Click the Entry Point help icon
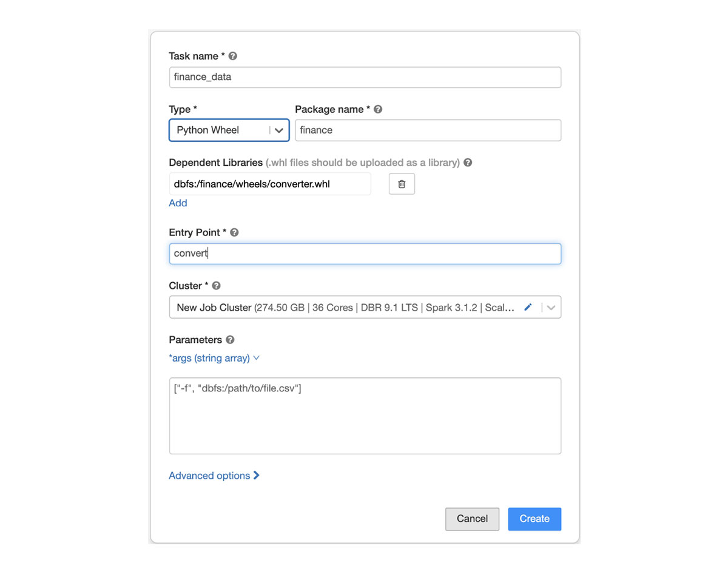The image size is (728, 574). (234, 232)
